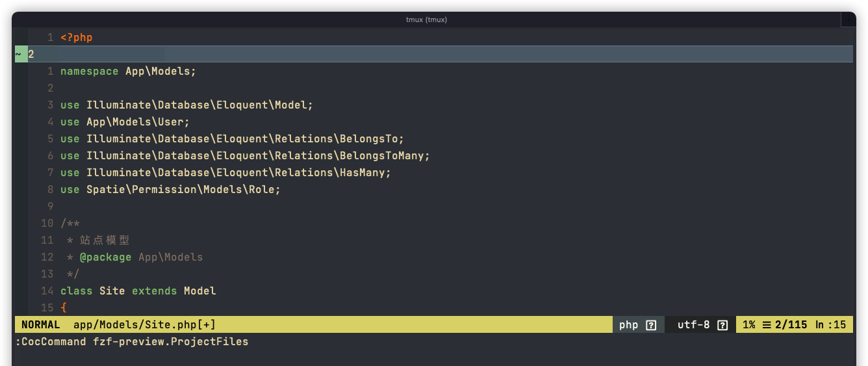Click the line-count hamburger icon in statusline
The width and height of the screenshot is (868, 366).
[x=767, y=325]
